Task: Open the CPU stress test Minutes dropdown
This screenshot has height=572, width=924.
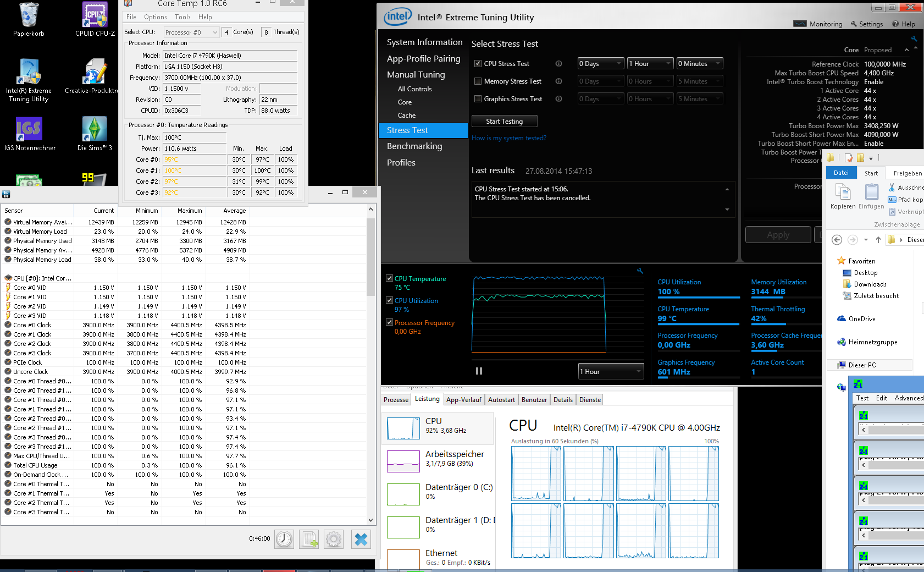Action: coord(700,64)
